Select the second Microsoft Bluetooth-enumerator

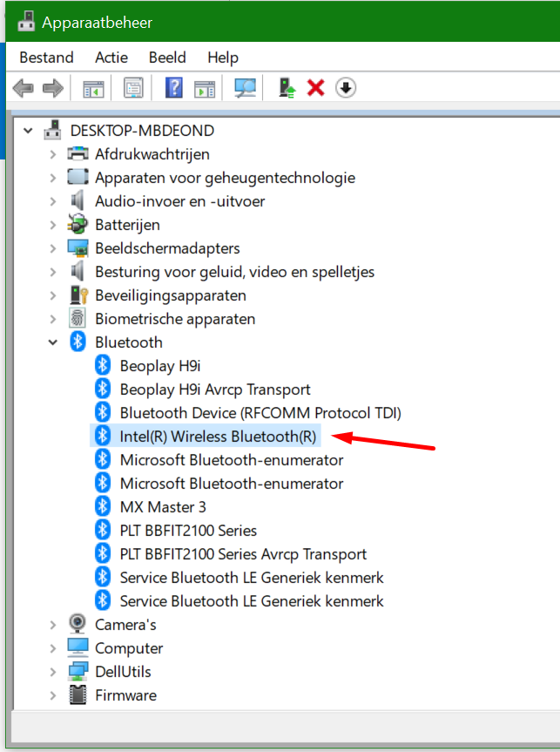point(232,483)
